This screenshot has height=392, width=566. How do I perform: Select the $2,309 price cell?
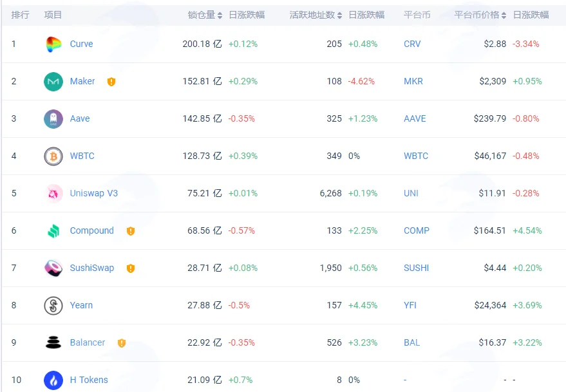pyautogui.click(x=493, y=81)
